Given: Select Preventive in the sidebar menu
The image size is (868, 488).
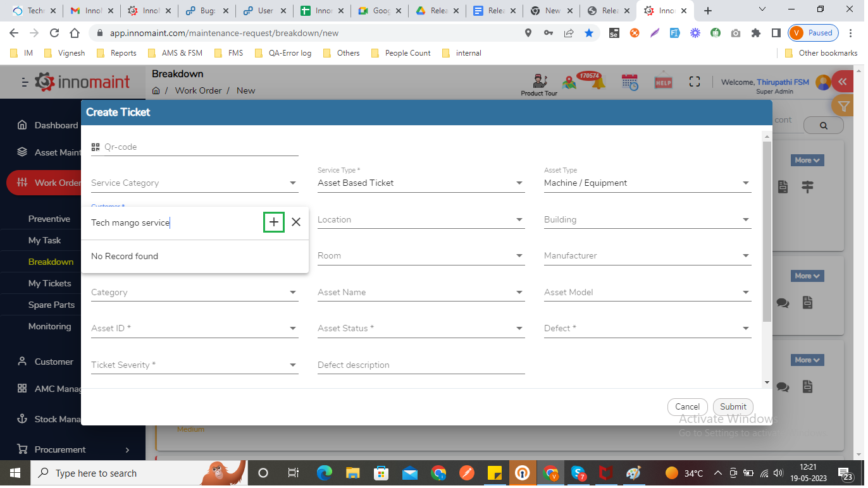Looking at the screenshot, I should tap(49, 219).
